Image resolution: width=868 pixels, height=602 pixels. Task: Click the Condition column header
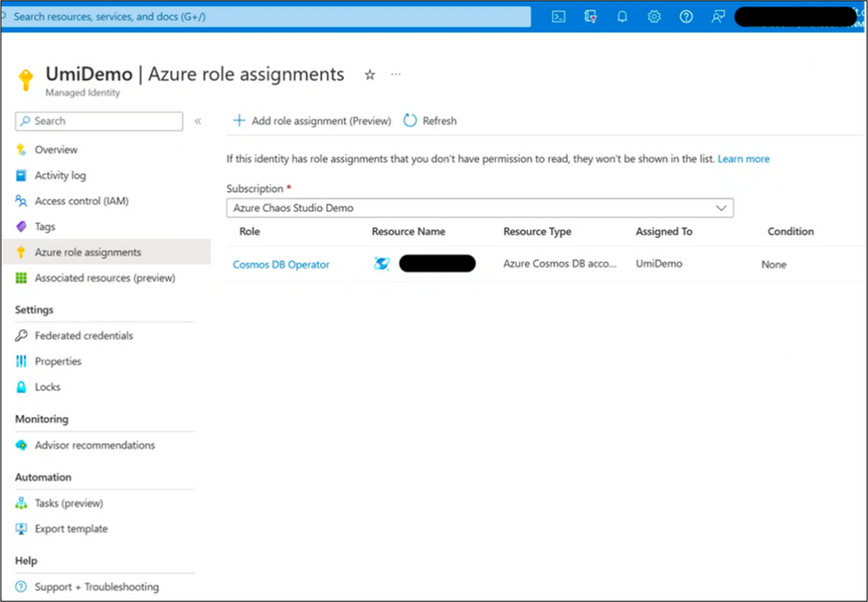click(791, 231)
